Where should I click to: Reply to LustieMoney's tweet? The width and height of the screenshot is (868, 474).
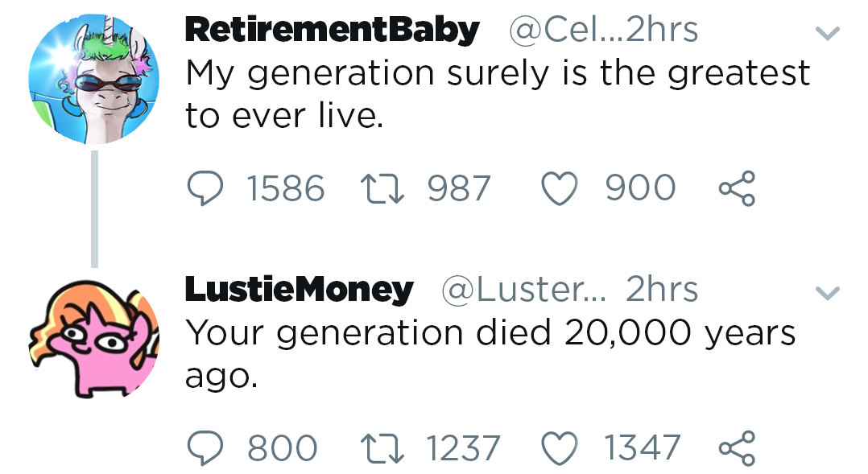pyautogui.click(x=206, y=448)
